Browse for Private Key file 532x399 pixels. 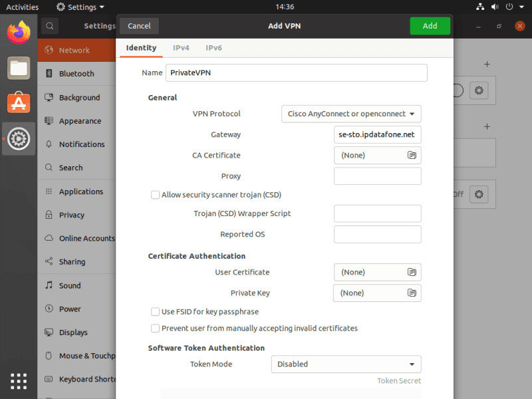tap(412, 293)
